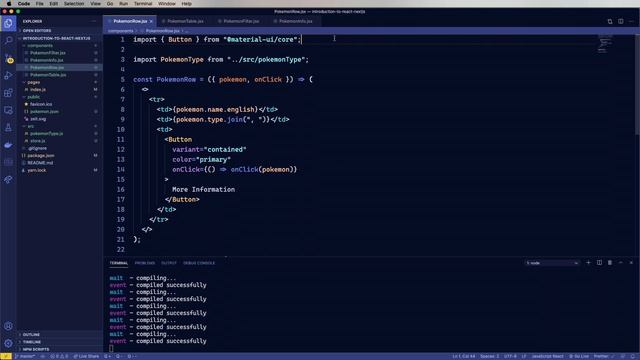Click the master branch in status bar
This screenshot has width=640, height=360.
[x=25, y=356]
